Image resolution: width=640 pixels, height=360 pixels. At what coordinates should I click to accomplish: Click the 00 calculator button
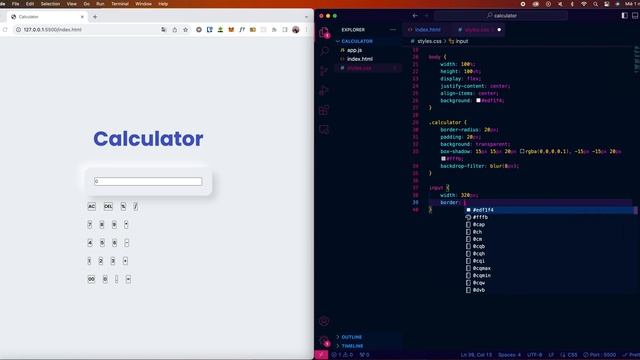point(91,279)
